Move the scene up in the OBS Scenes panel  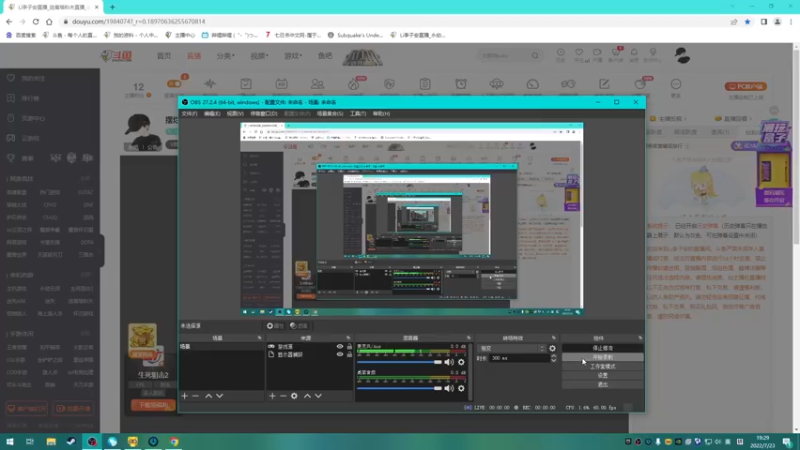click(x=209, y=396)
